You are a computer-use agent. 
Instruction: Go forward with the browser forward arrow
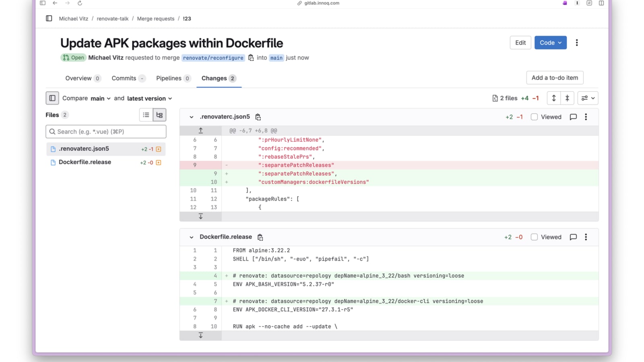coord(67,3)
